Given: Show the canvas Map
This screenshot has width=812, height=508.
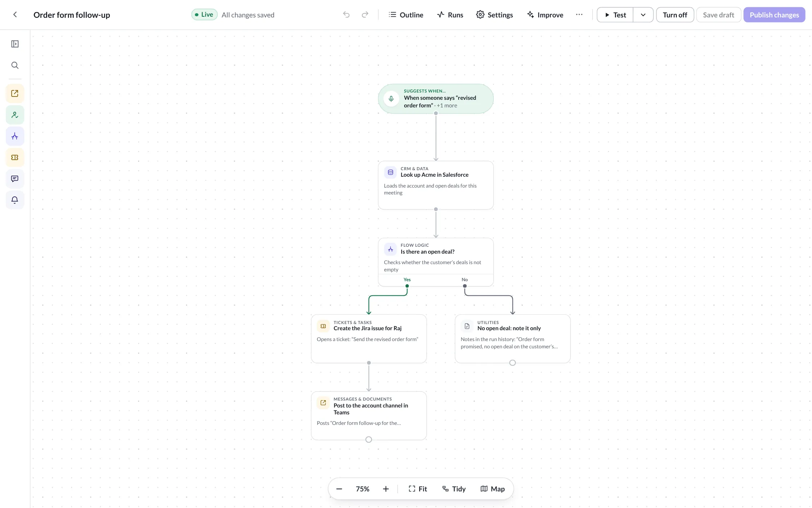Looking at the screenshot, I should pyautogui.click(x=493, y=489).
